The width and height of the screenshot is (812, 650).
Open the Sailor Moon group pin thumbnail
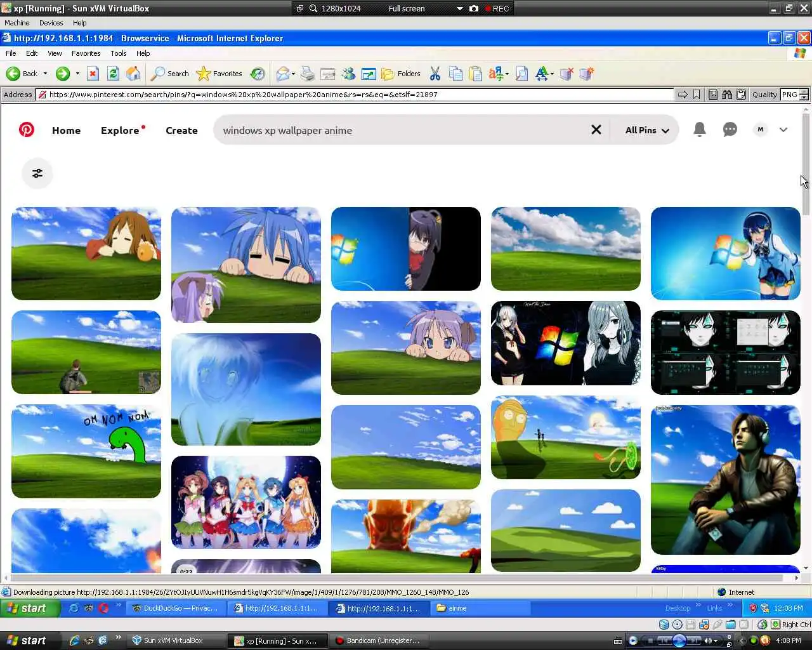click(246, 502)
